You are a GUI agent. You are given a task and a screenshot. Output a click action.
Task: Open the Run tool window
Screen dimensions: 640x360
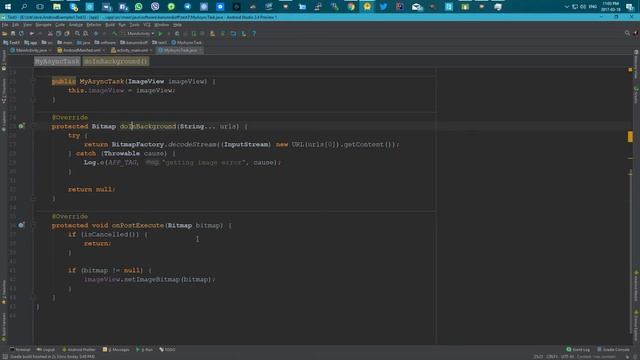pyautogui.click(x=144, y=349)
